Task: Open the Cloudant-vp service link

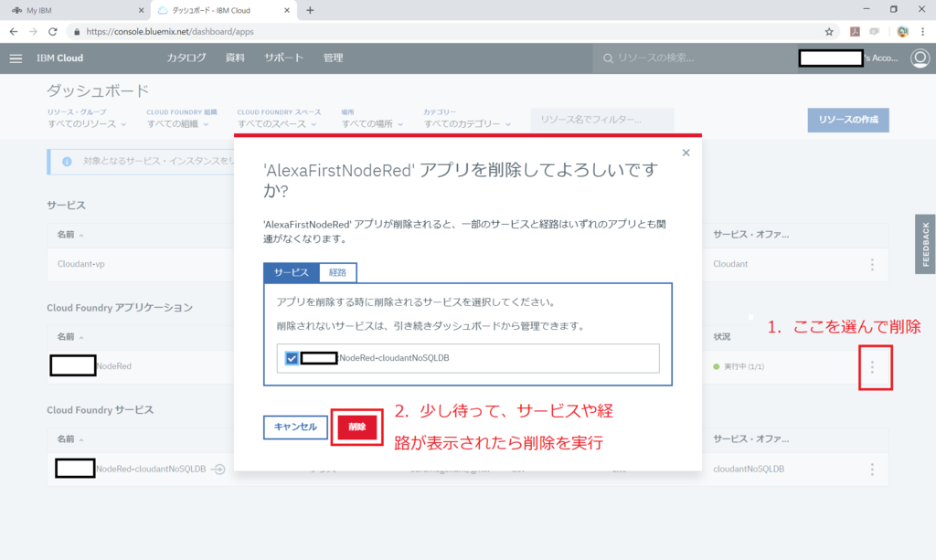Action: [x=81, y=264]
